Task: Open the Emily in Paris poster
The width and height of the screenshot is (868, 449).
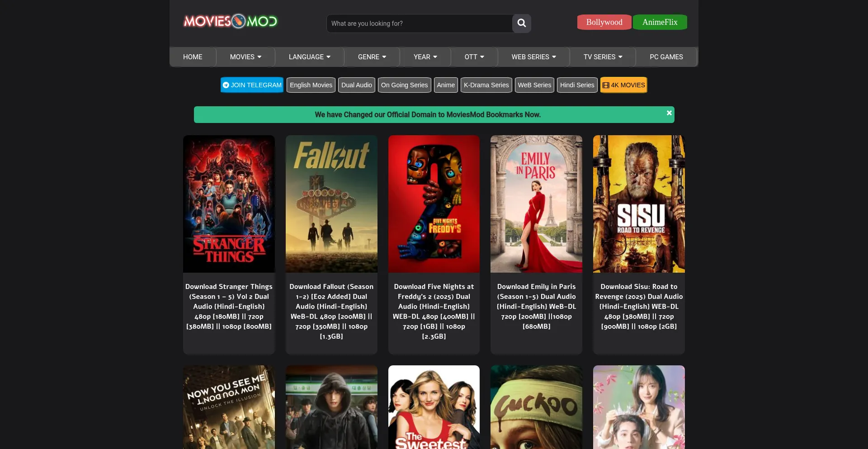Action: pos(537,204)
